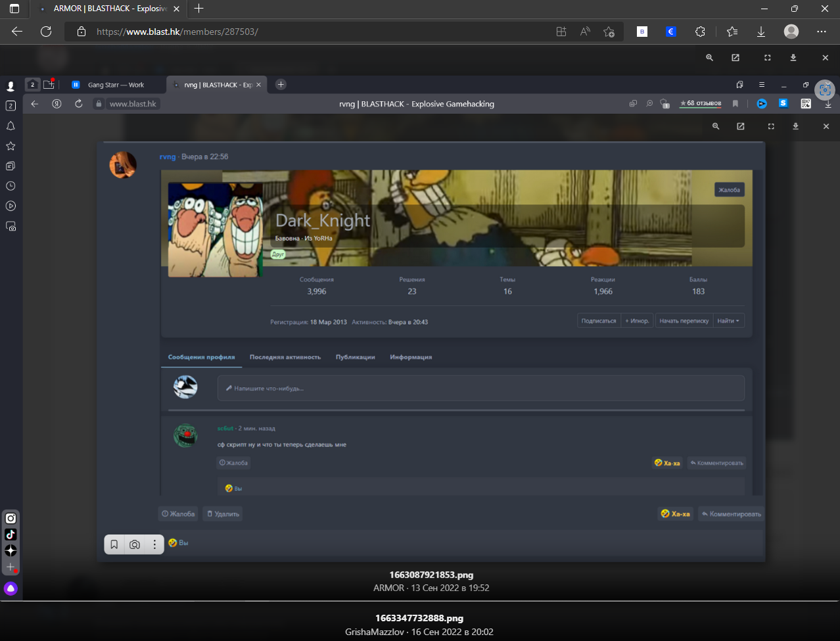Screen dimensions: 840x641
Task: View site information via Edge's lock icon
Action: tap(82, 32)
